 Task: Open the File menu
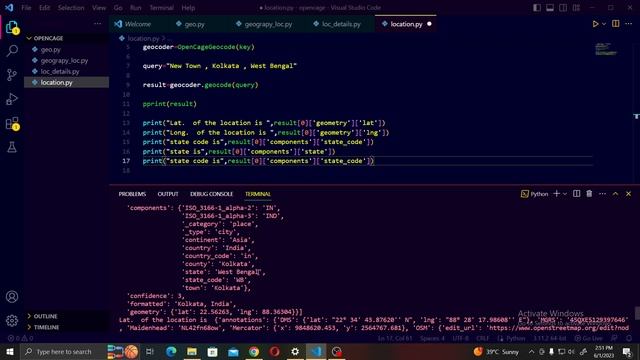pos(26,8)
